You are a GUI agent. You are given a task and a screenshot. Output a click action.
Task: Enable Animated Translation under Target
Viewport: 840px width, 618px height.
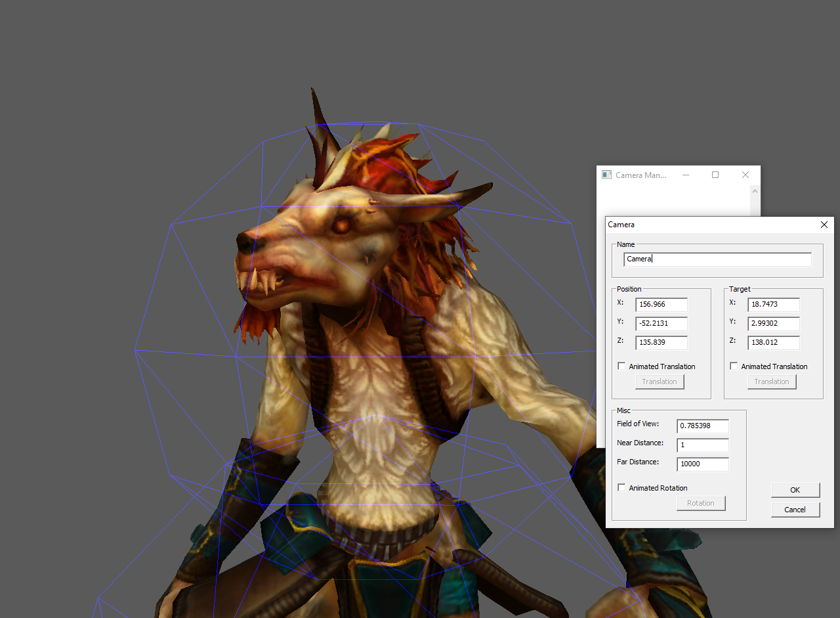point(734,366)
